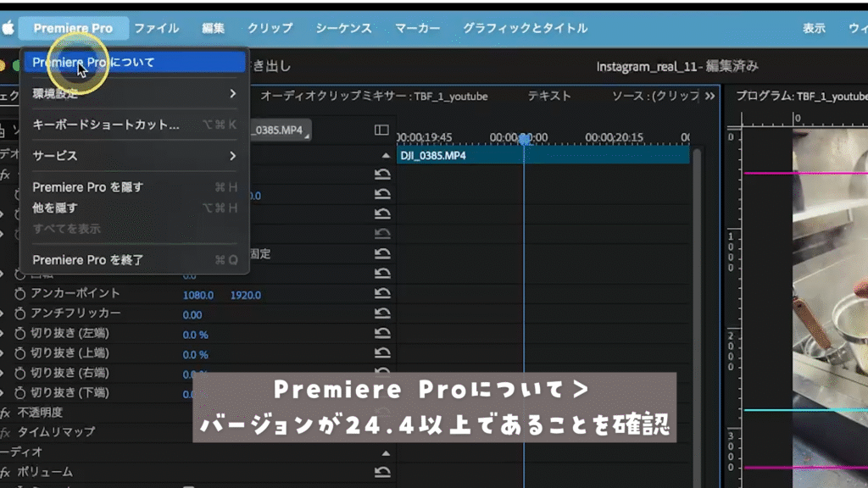Screen dimensions: 868x488
Task: Expand the 切り抜き (上端) property
Action: point(3,353)
